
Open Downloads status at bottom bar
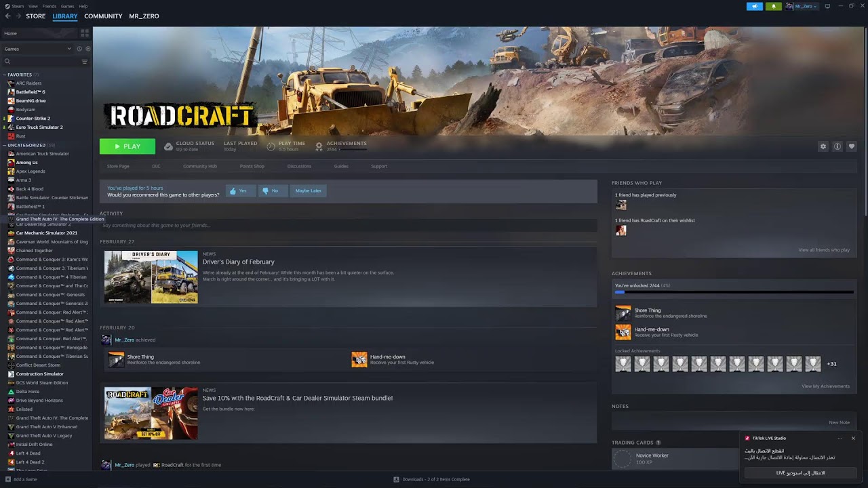(431, 479)
